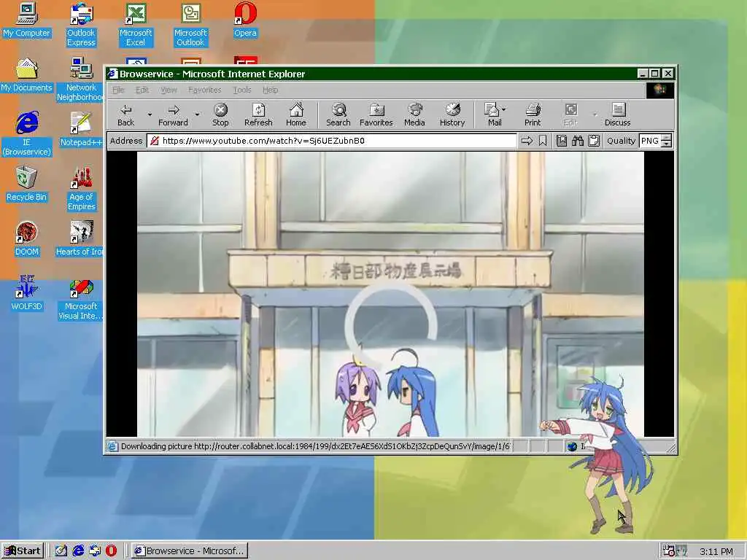Image resolution: width=747 pixels, height=560 pixels.
Task: Select the My Documents desktop icon
Action: point(27,75)
